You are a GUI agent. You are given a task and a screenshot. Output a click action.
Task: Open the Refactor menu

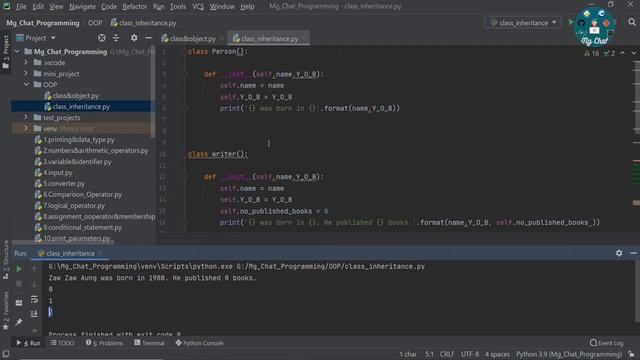pos(134,7)
